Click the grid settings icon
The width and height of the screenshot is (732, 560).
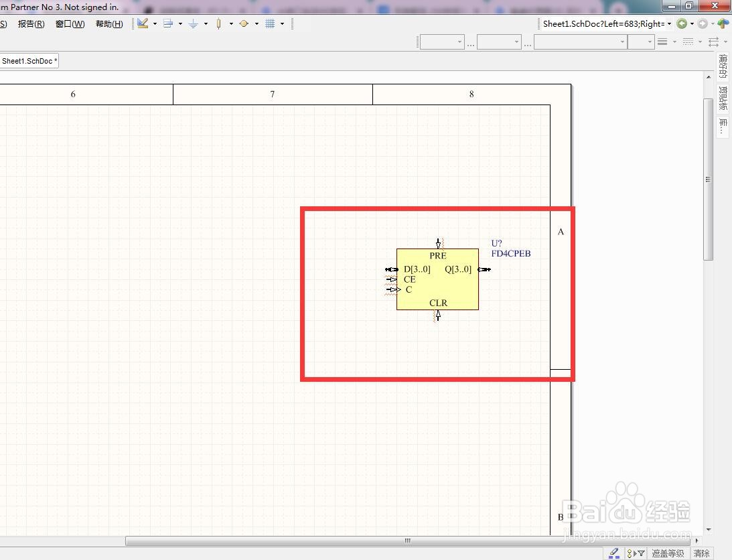[x=270, y=23]
